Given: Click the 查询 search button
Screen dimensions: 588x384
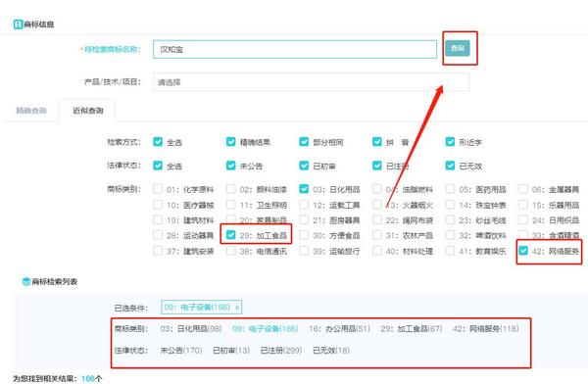Looking at the screenshot, I should pyautogui.click(x=457, y=48).
